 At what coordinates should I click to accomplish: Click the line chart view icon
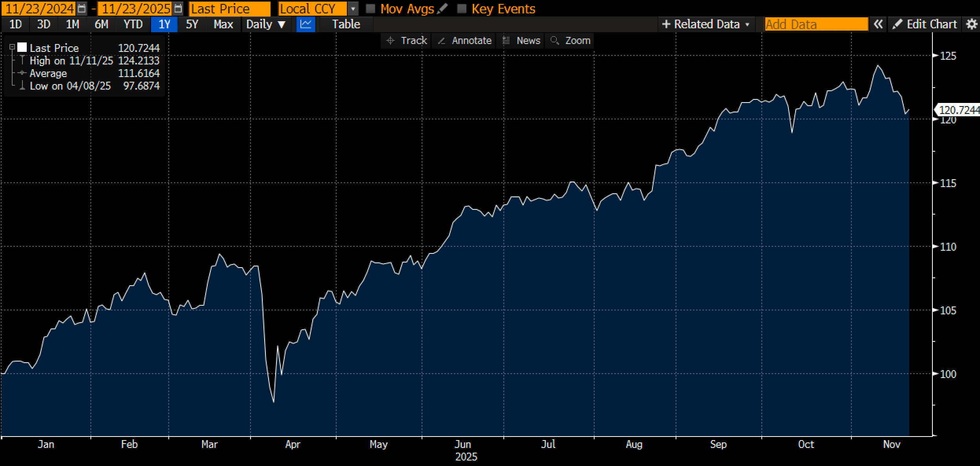(x=306, y=24)
